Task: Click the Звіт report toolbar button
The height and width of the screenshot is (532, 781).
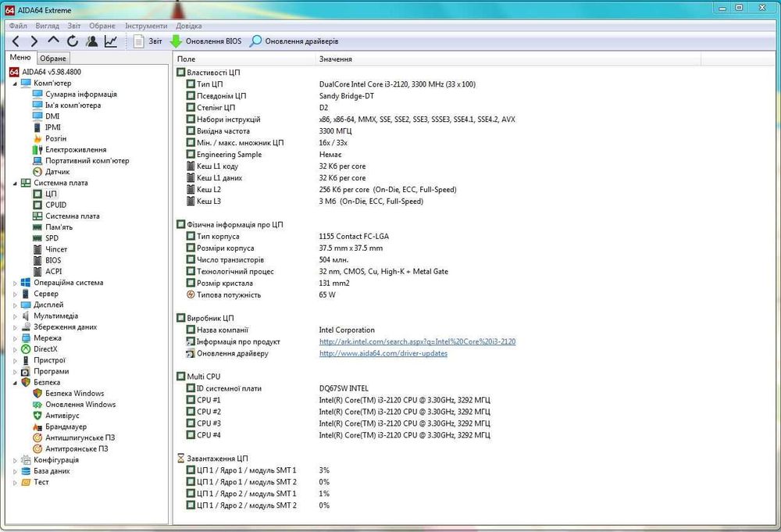Action: tap(148, 41)
